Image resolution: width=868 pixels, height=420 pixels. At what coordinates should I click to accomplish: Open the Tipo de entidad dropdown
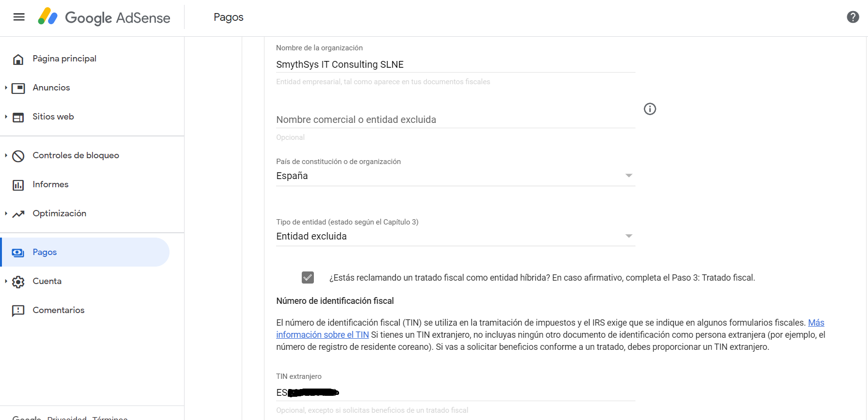click(x=455, y=236)
